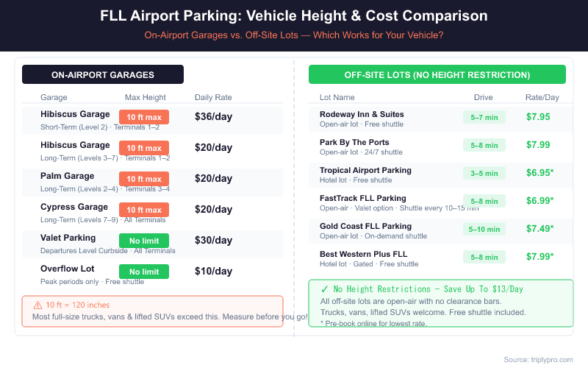
Task: Click Valet Parking No limit badge
Action: [x=144, y=241]
